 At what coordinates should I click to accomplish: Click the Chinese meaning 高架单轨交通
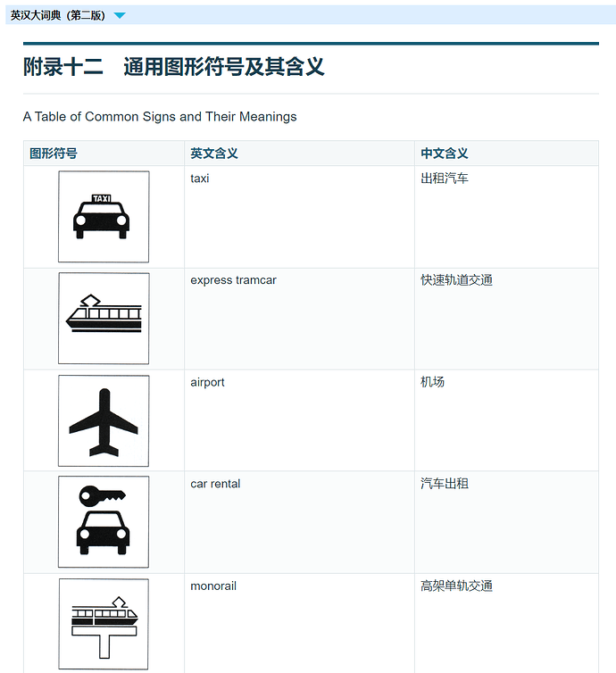click(x=456, y=586)
